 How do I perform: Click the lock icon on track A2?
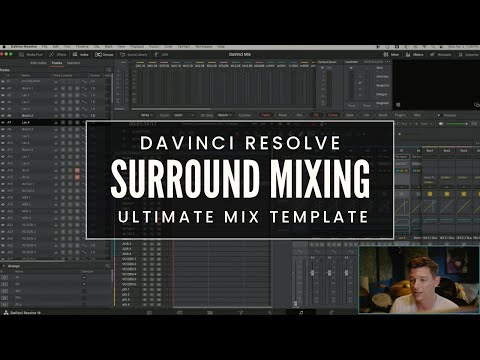pyautogui.click(x=56, y=88)
